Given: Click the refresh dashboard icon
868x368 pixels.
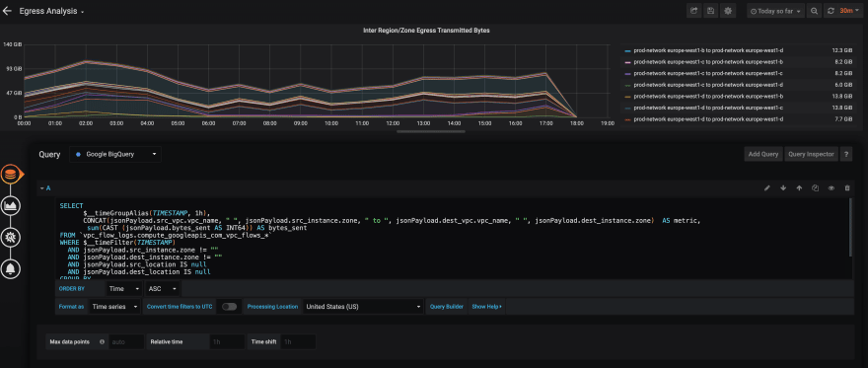Looking at the screenshot, I should (830, 11).
